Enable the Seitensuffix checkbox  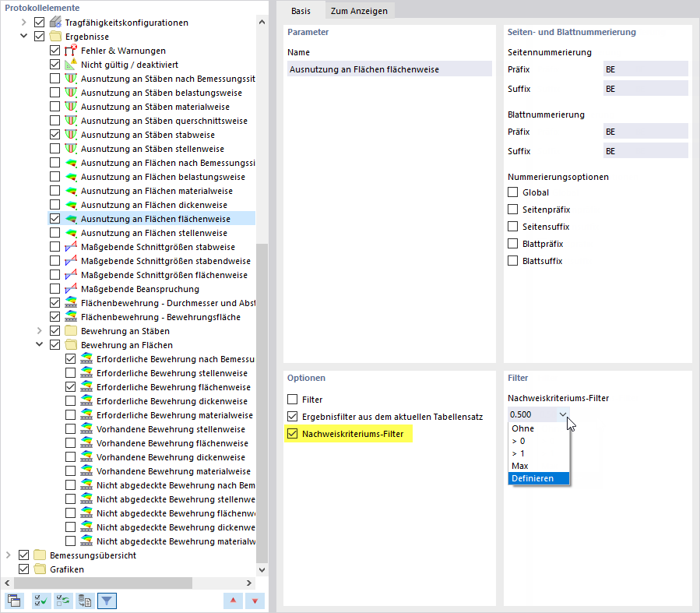coord(513,227)
